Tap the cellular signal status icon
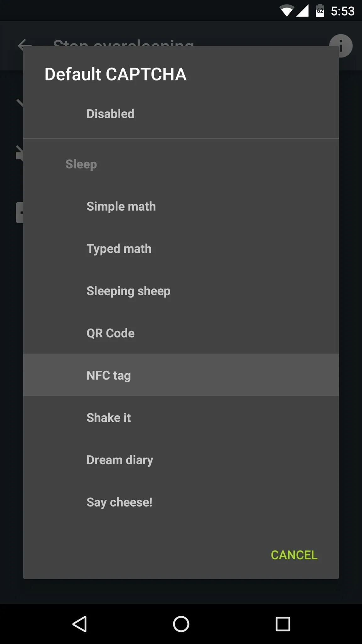This screenshot has width=362, height=644. coord(302,11)
